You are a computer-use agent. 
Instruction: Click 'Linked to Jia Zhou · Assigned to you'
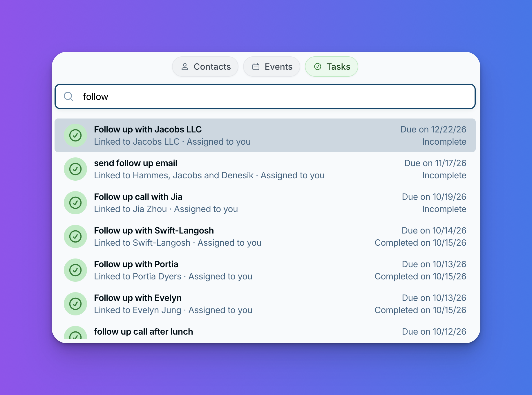[x=166, y=209]
